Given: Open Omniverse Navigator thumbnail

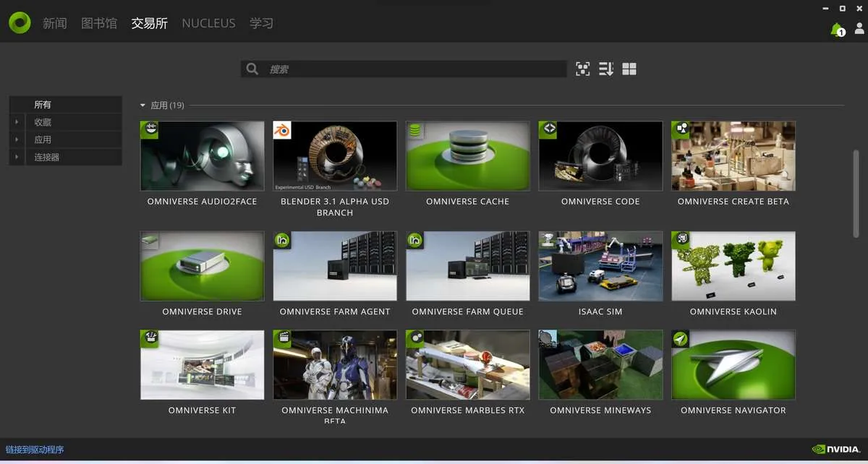Looking at the screenshot, I should [733, 365].
